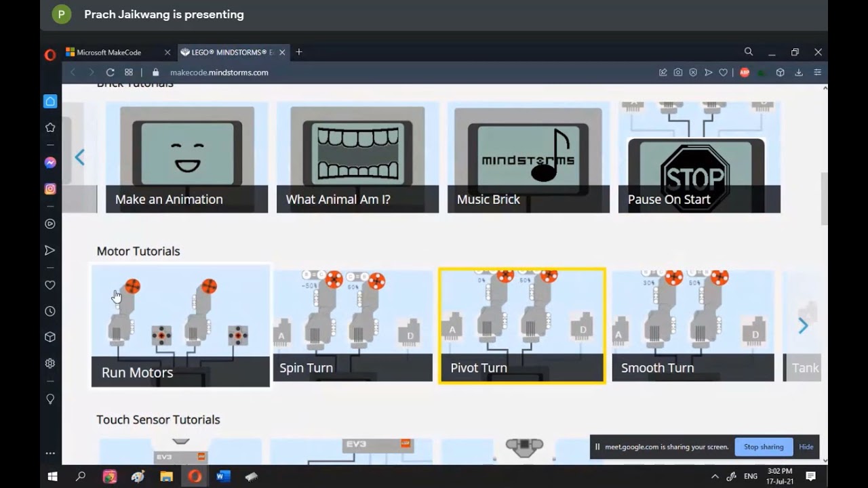Open Messenger from the sidebar
The width and height of the screenshot is (868, 488).
pyautogui.click(x=50, y=163)
